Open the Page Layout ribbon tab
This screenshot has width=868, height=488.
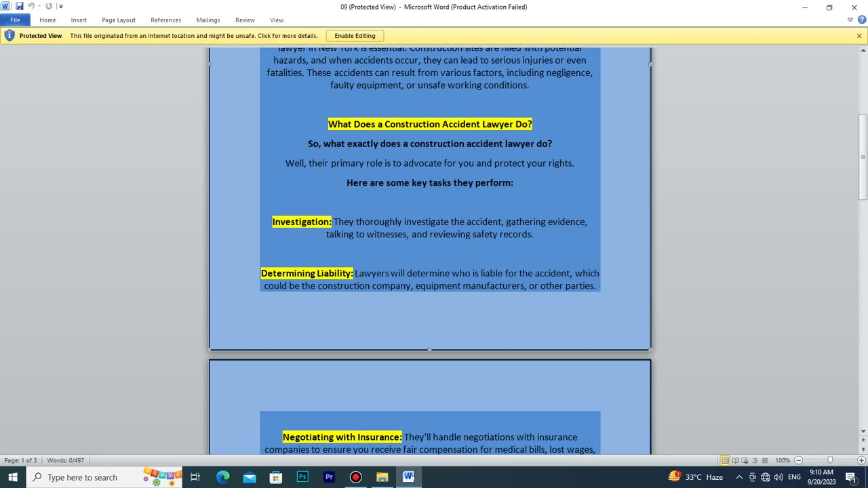pos(119,20)
